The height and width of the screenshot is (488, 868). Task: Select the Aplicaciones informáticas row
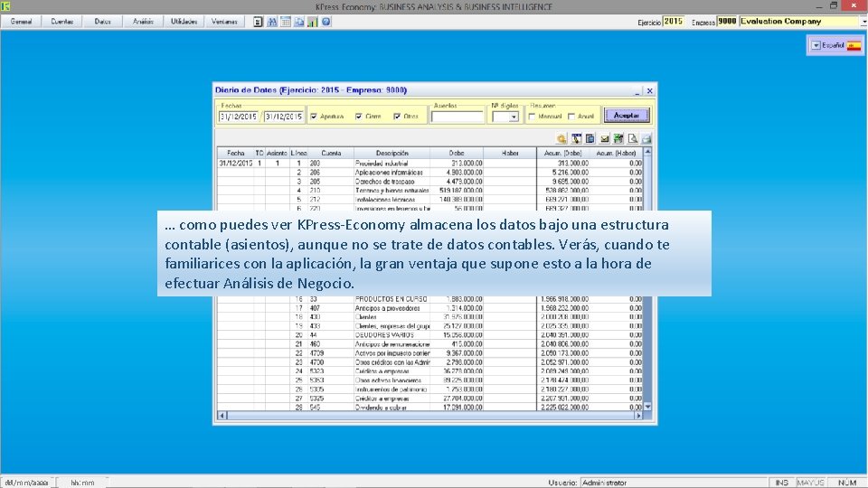[x=429, y=173]
